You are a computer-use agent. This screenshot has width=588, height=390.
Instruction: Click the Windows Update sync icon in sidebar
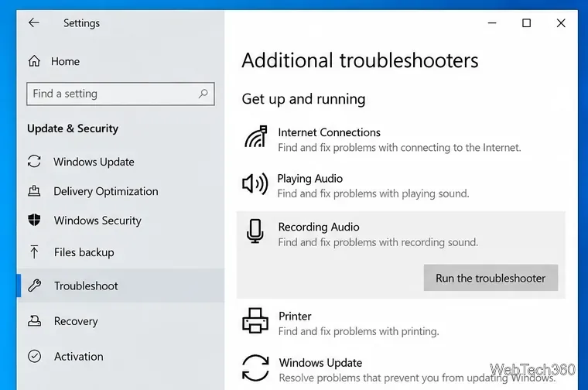[34, 161]
